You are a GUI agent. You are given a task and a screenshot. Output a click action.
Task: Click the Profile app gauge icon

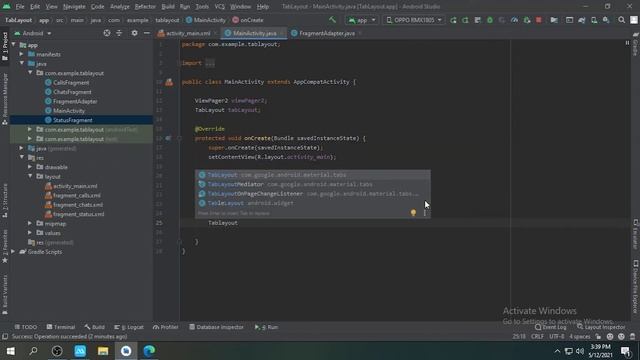514,20
